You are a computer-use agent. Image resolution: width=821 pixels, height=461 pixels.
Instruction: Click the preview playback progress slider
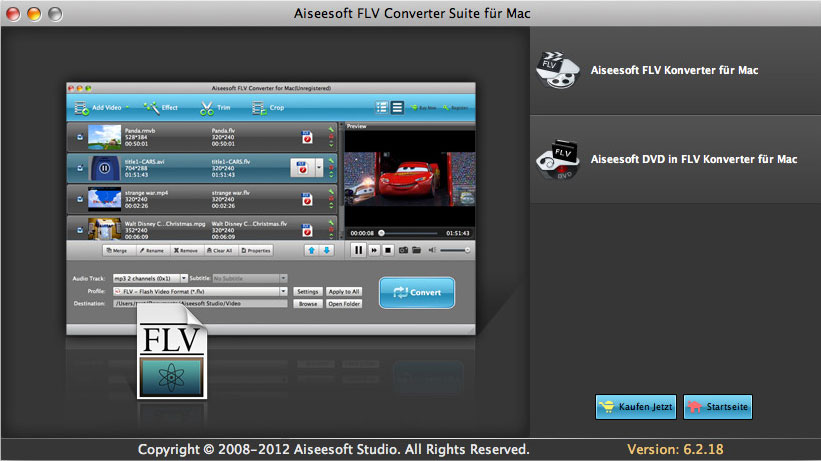click(x=410, y=232)
